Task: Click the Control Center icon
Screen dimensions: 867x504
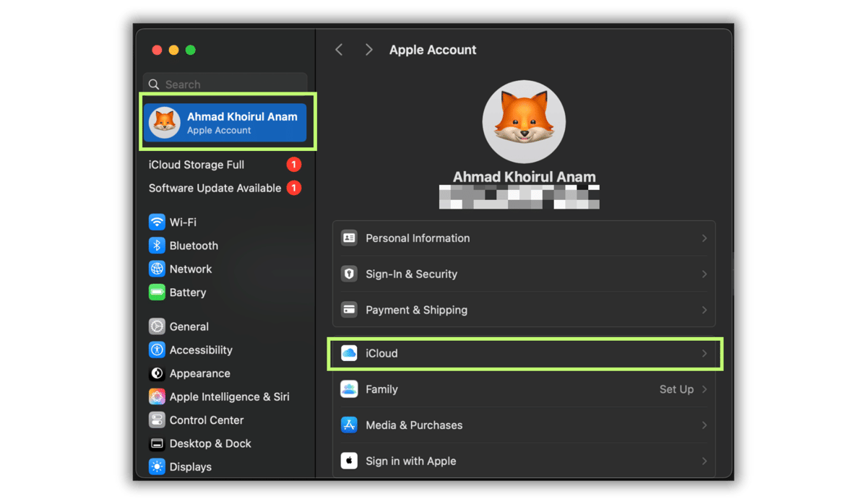Action: (157, 420)
